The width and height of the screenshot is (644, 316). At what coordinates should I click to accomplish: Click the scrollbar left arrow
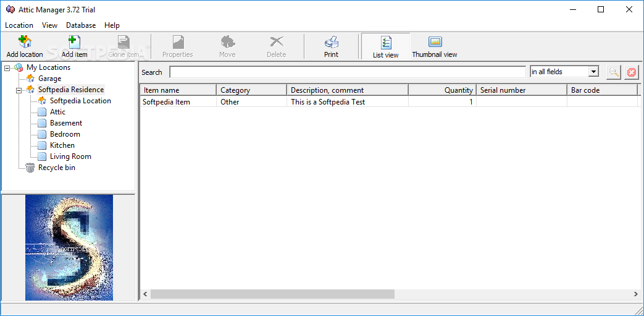[x=145, y=294]
